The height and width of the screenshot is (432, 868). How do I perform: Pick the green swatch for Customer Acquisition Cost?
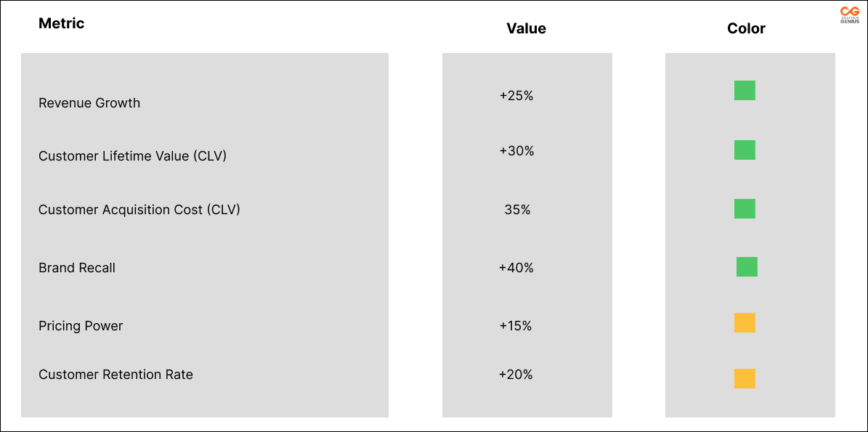coord(745,209)
